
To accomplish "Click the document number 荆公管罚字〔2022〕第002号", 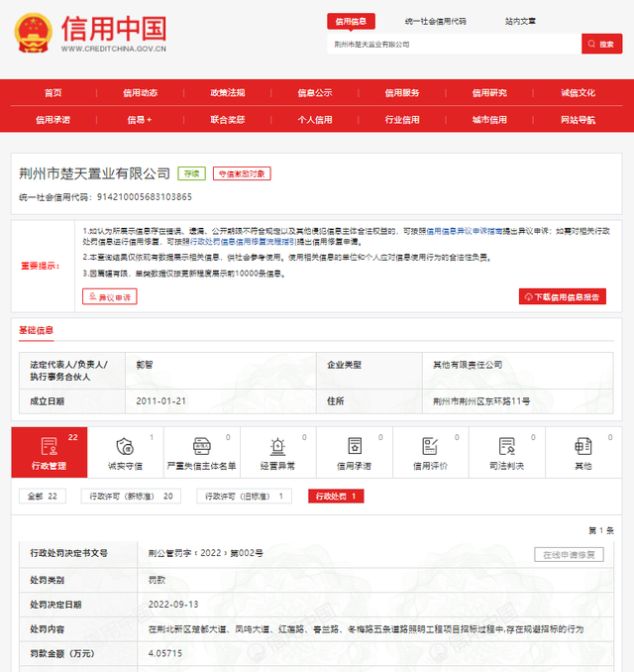I will (x=206, y=553).
